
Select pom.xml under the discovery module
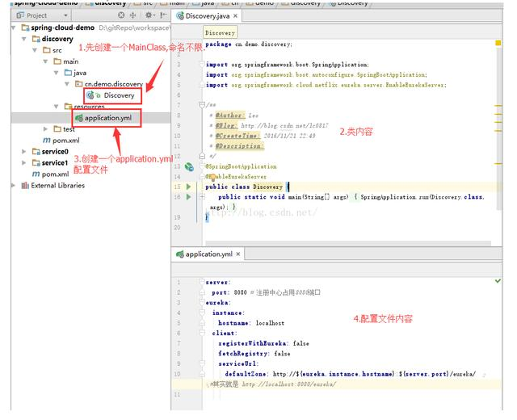click(66, 141)
